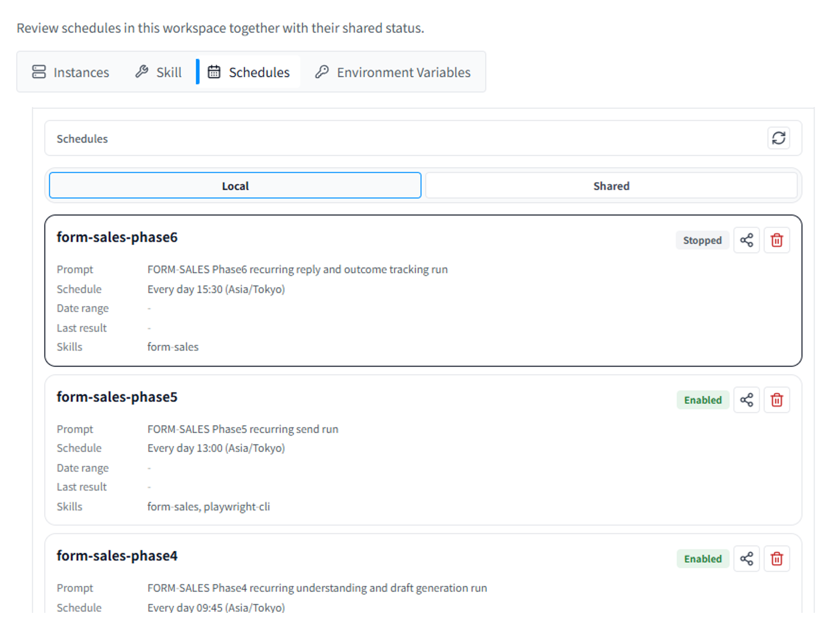This screenshot has height=640, width=840.
Task: Click the Schedules panel header
Action: tap(82, 139)
